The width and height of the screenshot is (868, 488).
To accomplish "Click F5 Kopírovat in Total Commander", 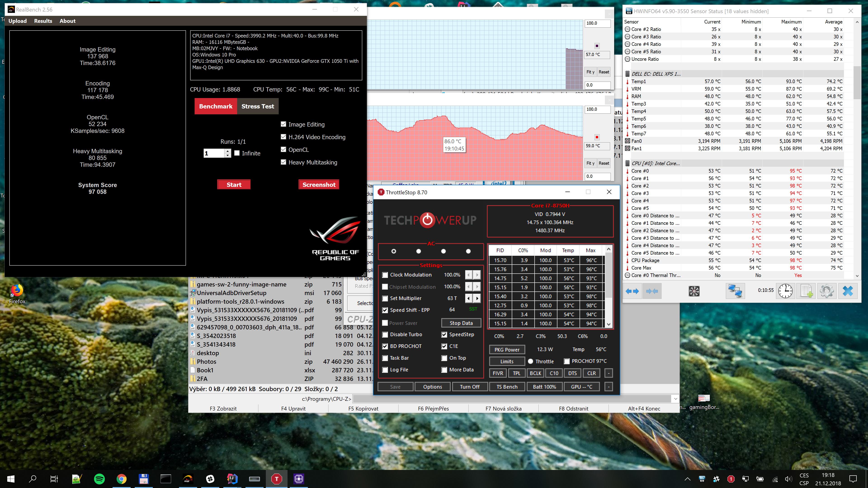I will (x=363, y=408).
